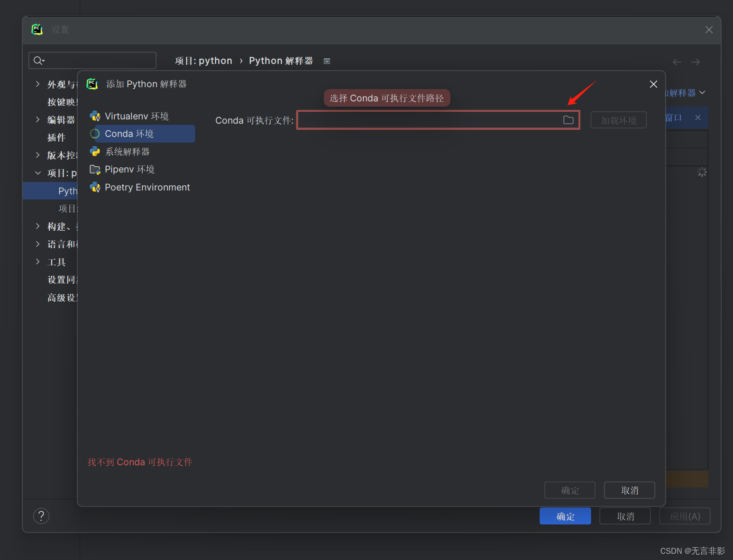733x560 pixels.
Task: Click 取消 in the 设置 window
Action: [625, 516]
